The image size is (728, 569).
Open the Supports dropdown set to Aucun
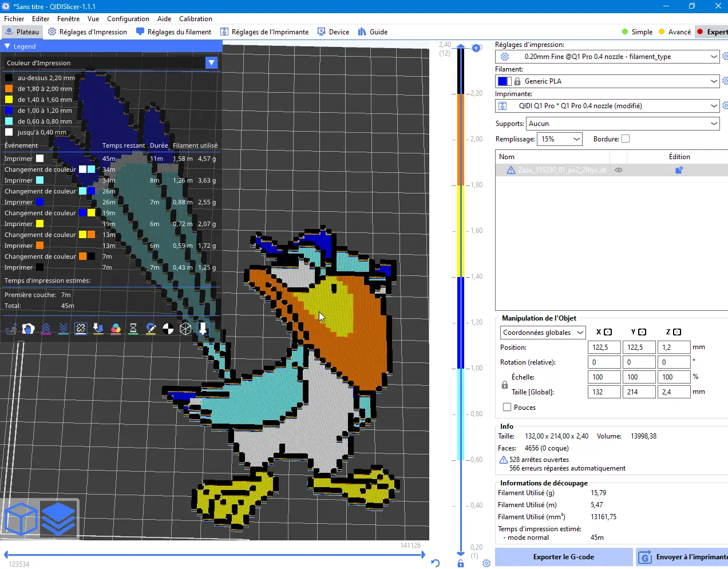(623, 124)
